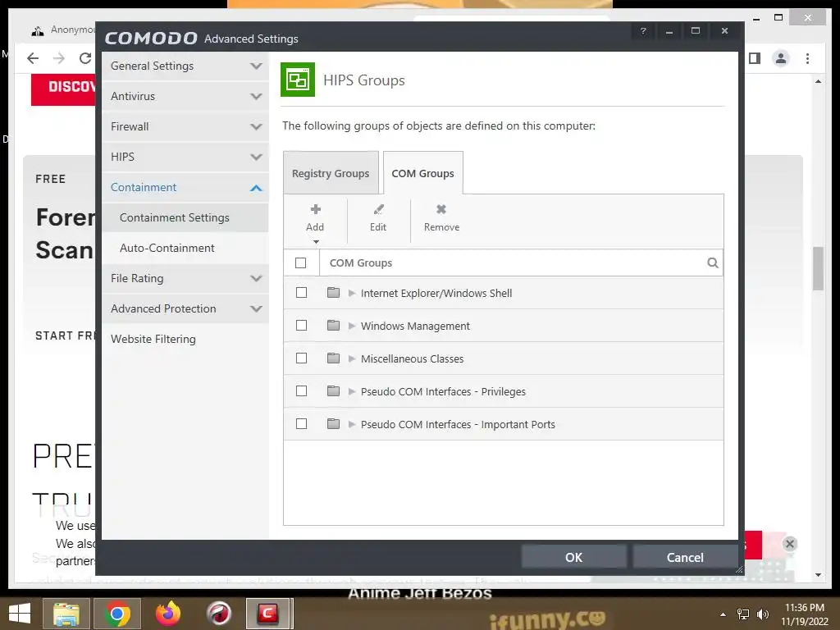Open the help question mark button
The height and width of the screenshot is (630, 840).
(643, 31)
